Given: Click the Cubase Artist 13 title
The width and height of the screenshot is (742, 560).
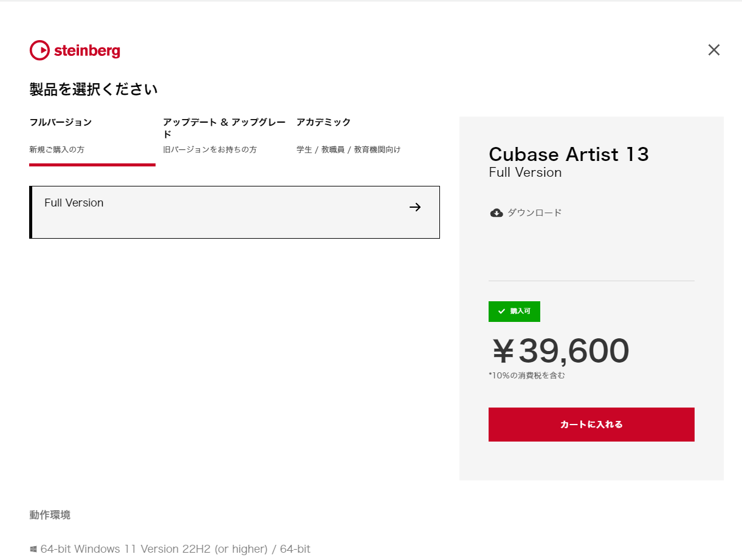Looking at the screenshot, I should [569, 154].
